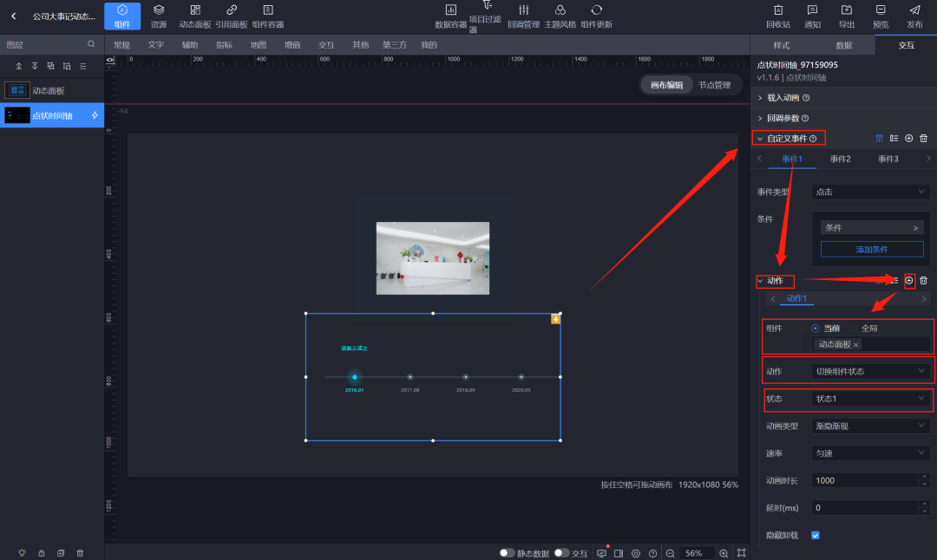Screen dimensions: 937x560
Task: Open the 动画类型 dropdown showing 渐隐渐现
Action: point(870,426)
